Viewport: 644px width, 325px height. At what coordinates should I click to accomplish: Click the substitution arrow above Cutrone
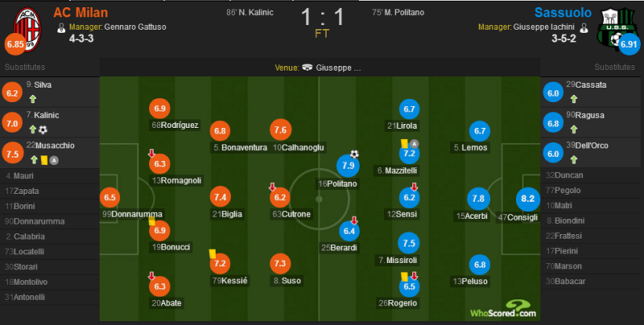coord(272,187)
